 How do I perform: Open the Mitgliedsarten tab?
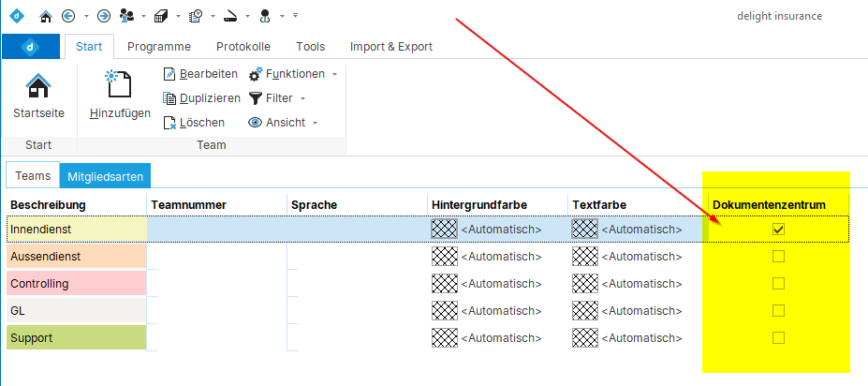[x=104, y=176]
